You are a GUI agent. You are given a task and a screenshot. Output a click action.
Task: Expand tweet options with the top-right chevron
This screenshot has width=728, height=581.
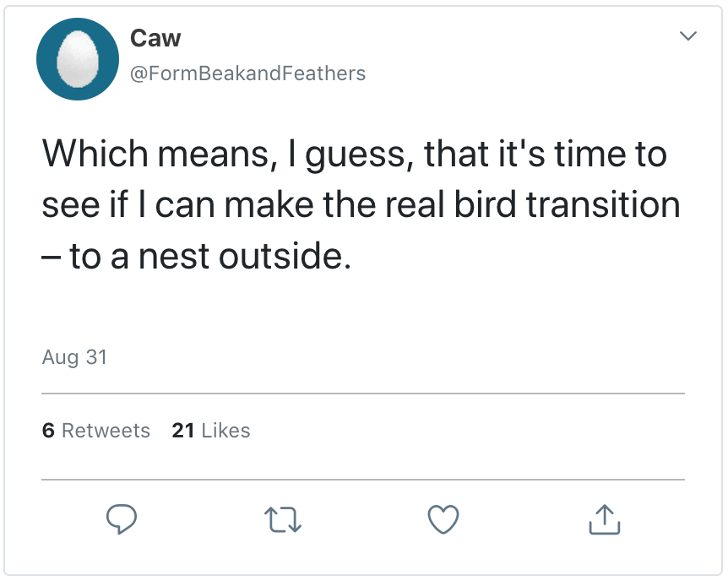tap(688, 36)
